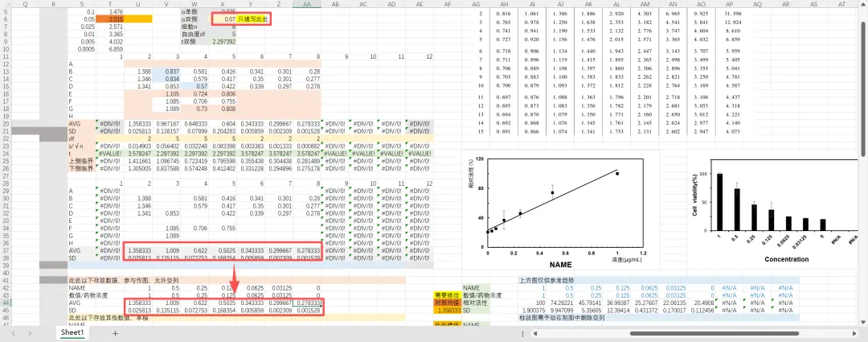Select the highlighted row header 44
Screen dimensions: 868x342
[6, 303]
